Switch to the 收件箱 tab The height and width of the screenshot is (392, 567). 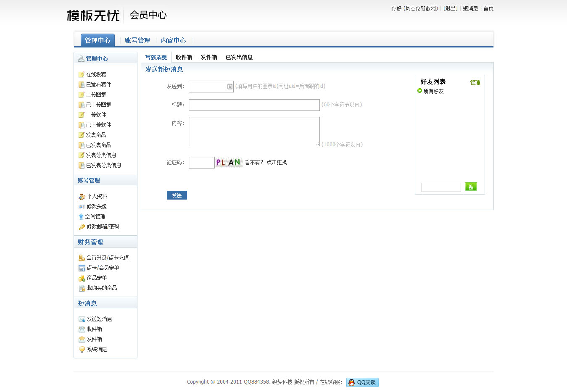(x=184, y=58)
